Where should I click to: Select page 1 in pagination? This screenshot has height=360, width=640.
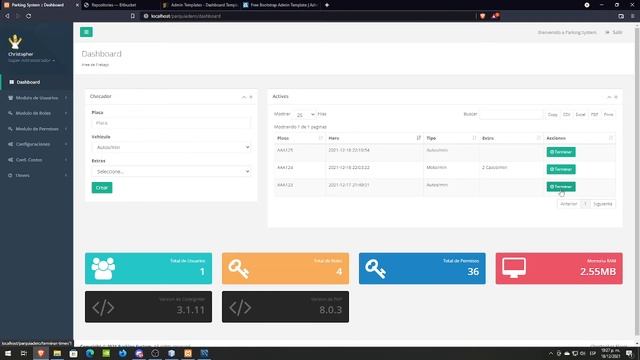585,204
